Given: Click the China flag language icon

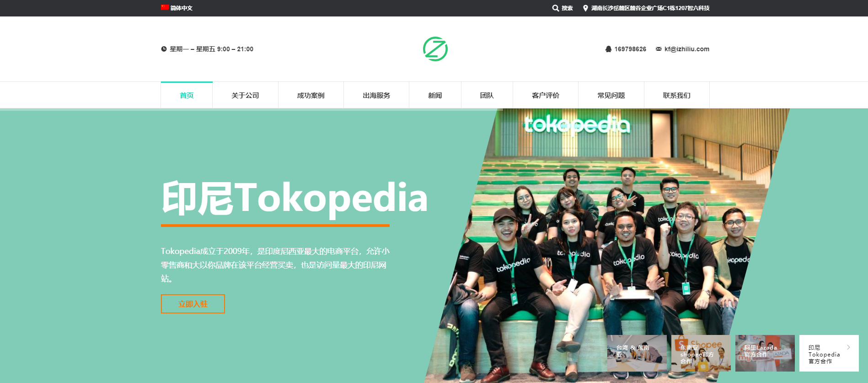Looking at the screenshot, I should tap(165, 7).
